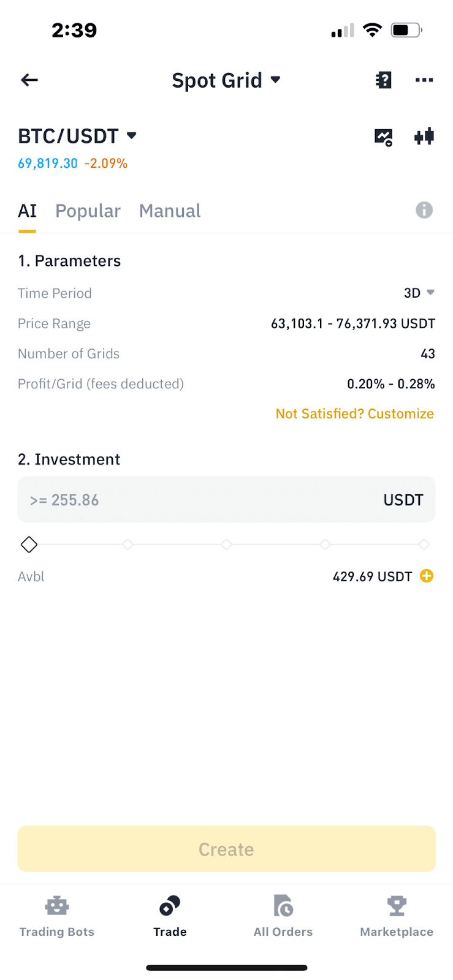Open the Trading Bots robot icon
This screenshot has height=980, width=453.
(x=56, y=906)
